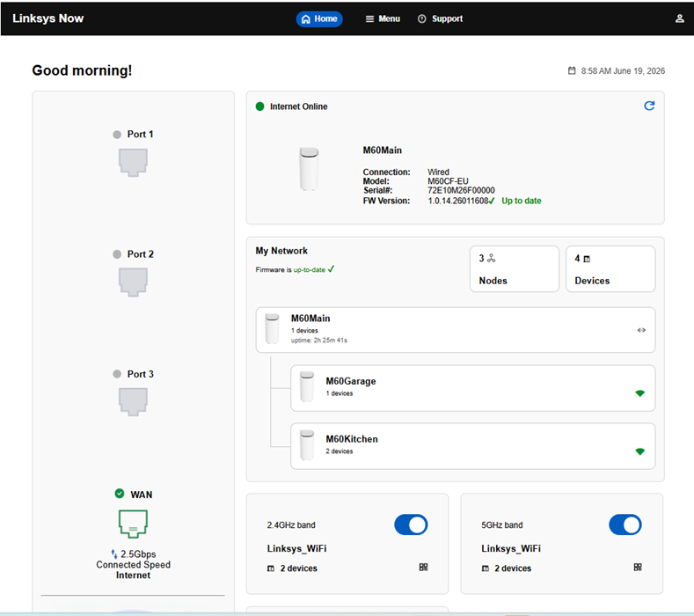Show the QR code for the 2.4GHz band
This screenshot has height=616, width=694.
[423, 568]
